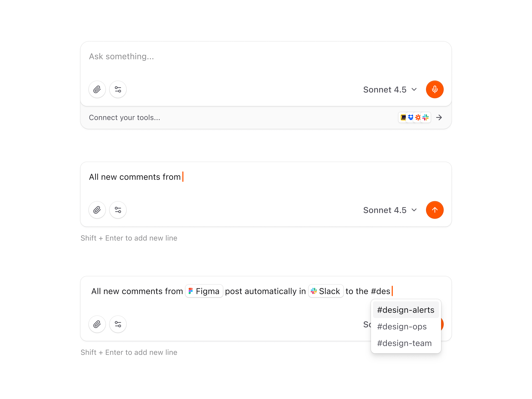
Task: Open the Sonnet 4.5 dropdown in middle composer
Action: coord(390,210)
